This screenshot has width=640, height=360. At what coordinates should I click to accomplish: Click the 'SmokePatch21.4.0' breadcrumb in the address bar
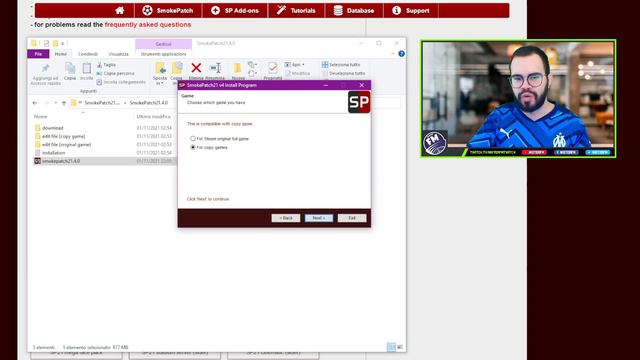[x=149, y=103]
